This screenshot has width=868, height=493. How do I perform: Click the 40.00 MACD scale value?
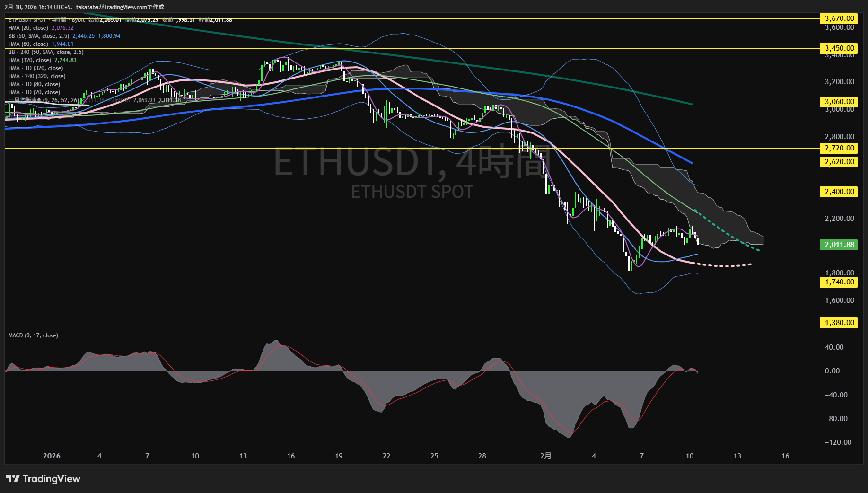click(834, 347)
